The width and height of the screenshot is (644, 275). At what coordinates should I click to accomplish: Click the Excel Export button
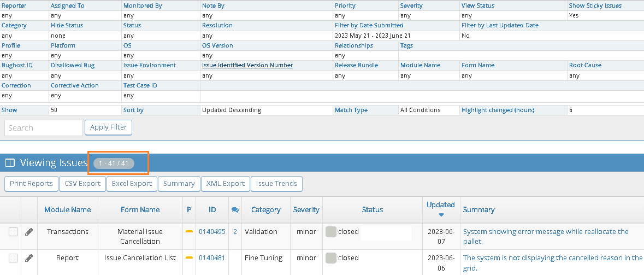[x=132, y=184]
